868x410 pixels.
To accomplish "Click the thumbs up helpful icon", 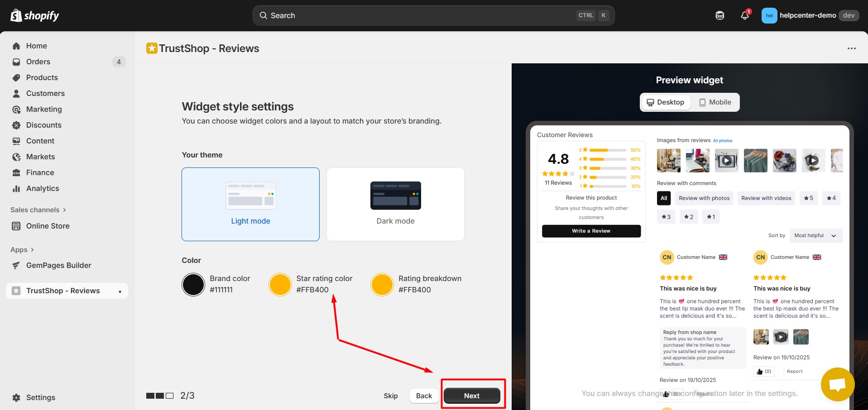I will [760, 372].
